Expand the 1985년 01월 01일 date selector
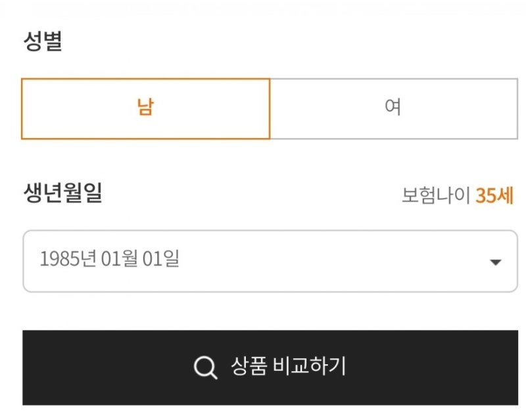 pos(270,261)
